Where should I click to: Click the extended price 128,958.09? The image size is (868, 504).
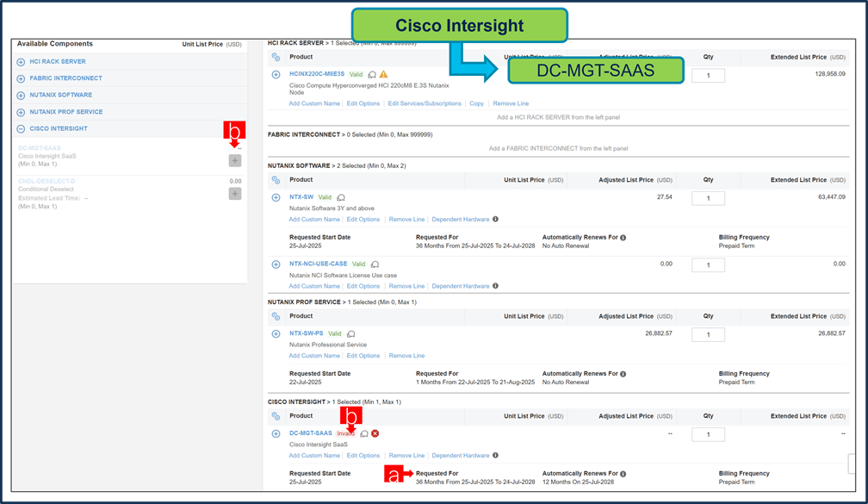point(830,74)
